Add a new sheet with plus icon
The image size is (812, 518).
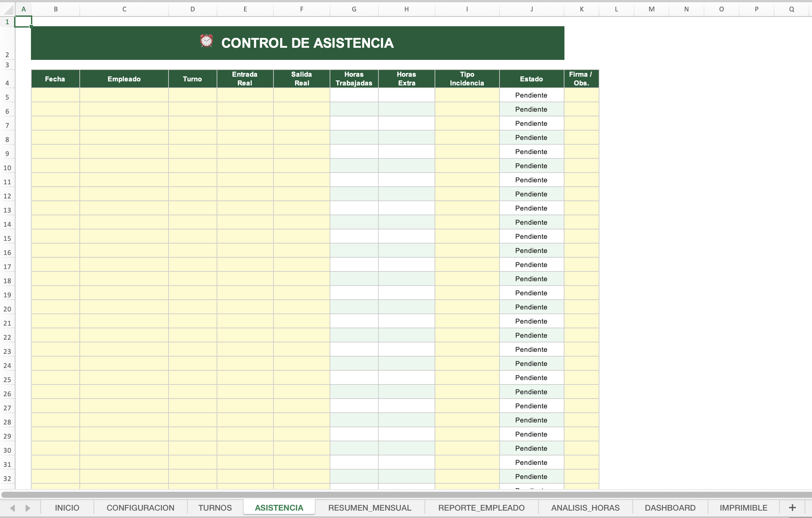(x=792, y=508)
